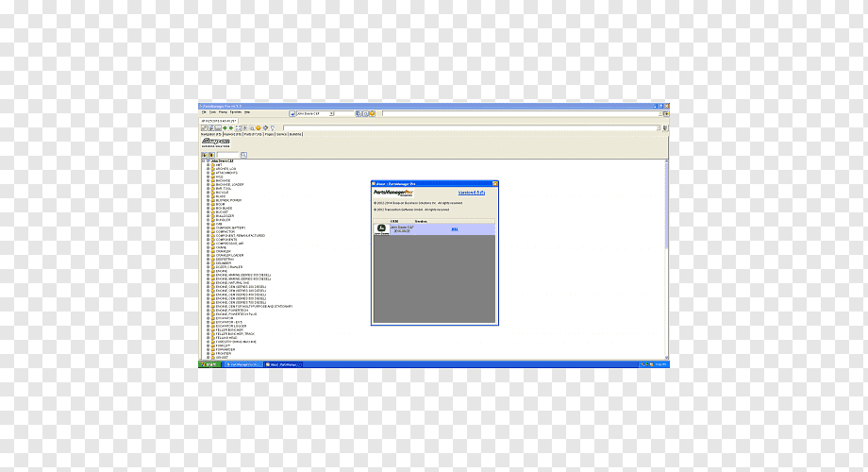
Task: Open the Version 6.5 link in About dialog
Action: coord(472,193)
